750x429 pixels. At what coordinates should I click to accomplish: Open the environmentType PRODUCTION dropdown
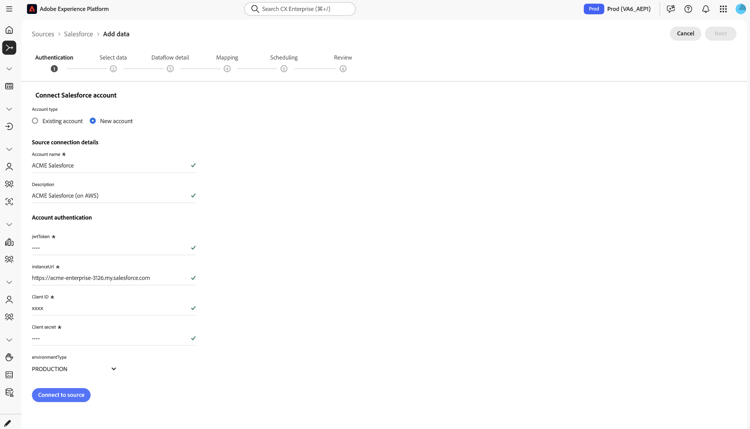(x=74, y=369)
